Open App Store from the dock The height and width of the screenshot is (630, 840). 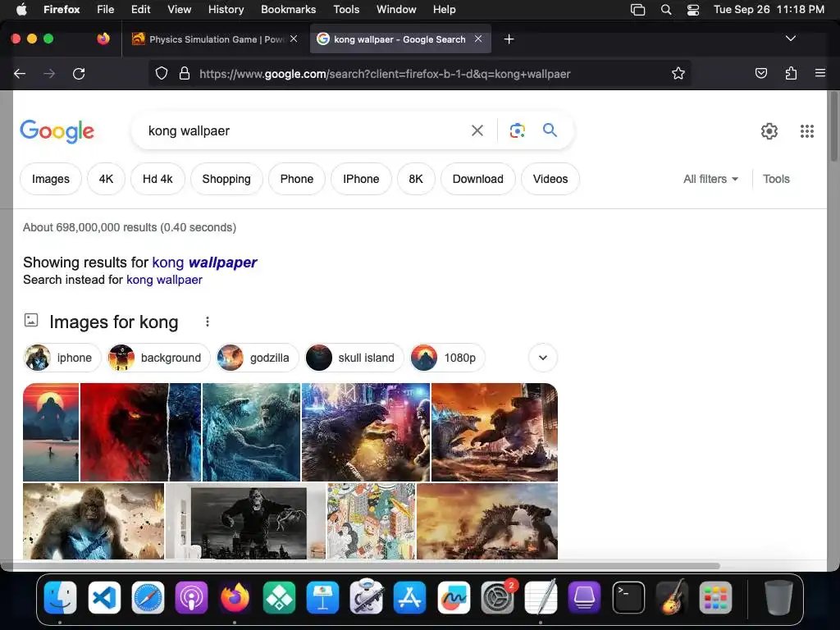pyautogui.click(x=410, y=597)
